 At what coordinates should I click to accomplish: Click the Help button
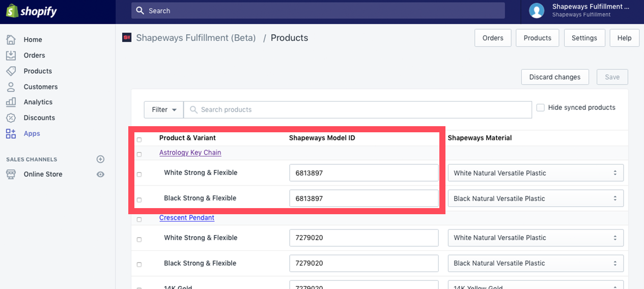point(624,38)
